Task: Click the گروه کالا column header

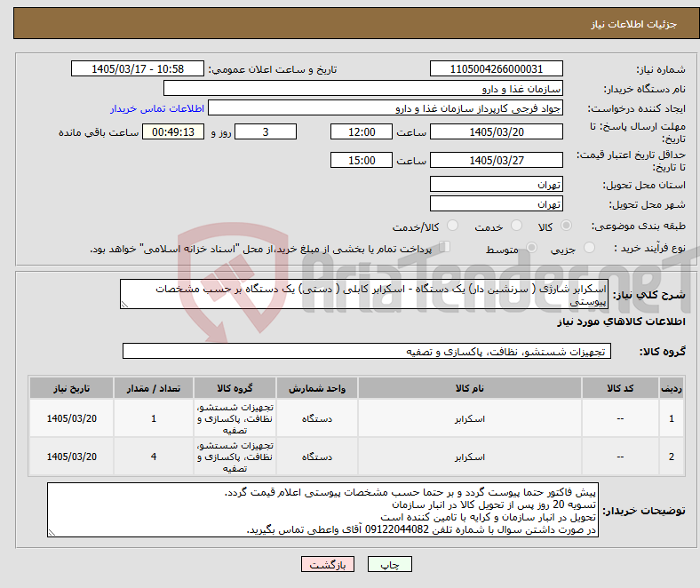Action: 235,388
